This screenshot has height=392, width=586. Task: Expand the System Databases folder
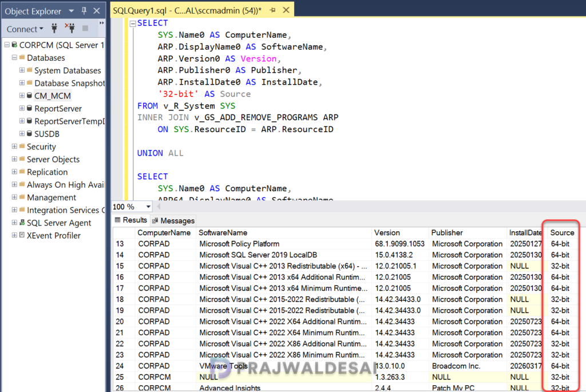22,70
